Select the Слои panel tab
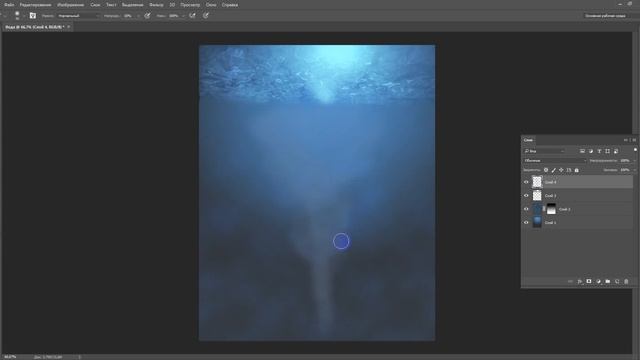The width and height of the screenshot is (640, 360). pyautogui.click(x=529, y=140)
